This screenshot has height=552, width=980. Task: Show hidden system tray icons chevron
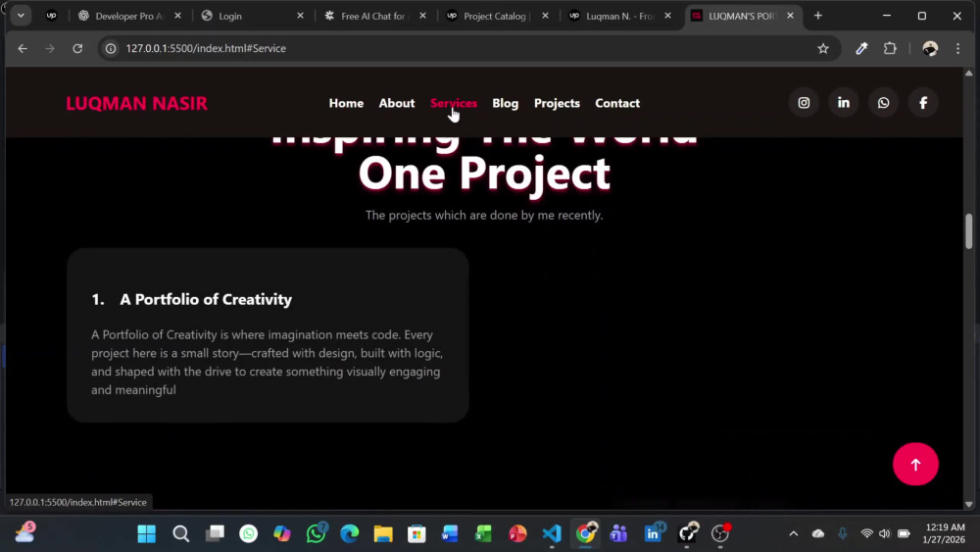[x=794, y=534]
